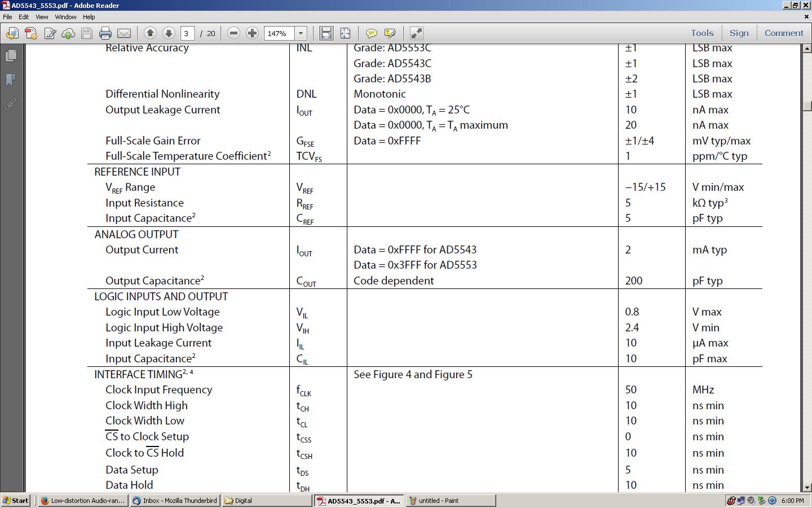Click the vertical scrollbar up arrow
812x508 pixels.
807,49
